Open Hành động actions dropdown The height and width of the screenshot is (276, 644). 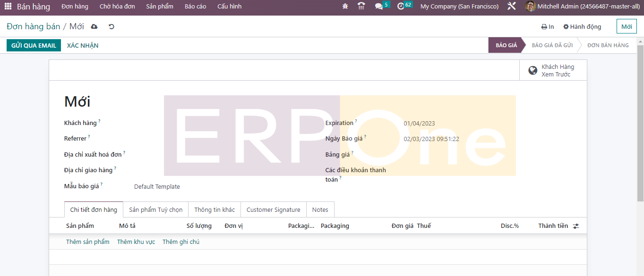click(582, 27)
